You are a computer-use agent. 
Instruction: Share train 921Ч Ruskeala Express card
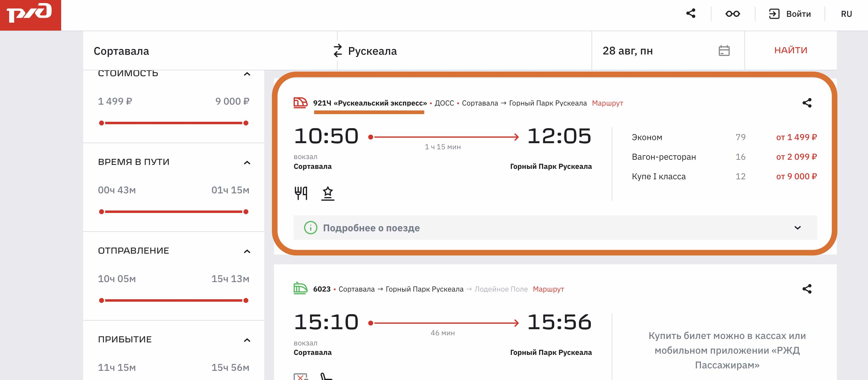pyautogui.click(x=807, y=103)
